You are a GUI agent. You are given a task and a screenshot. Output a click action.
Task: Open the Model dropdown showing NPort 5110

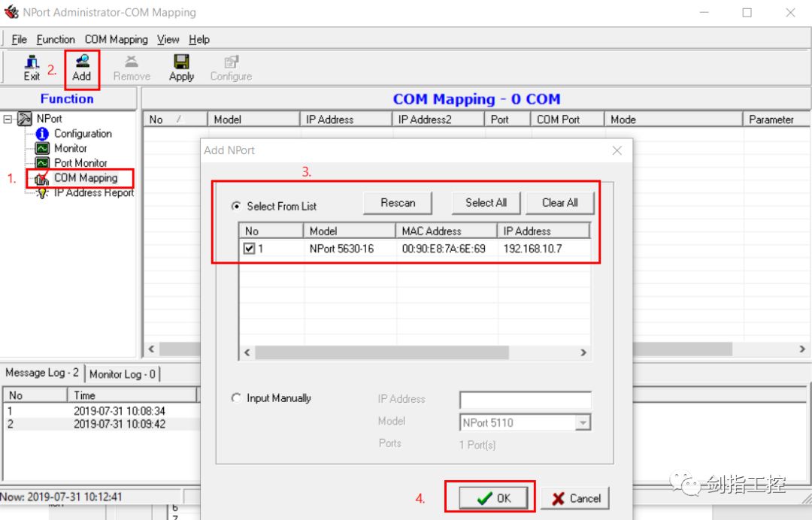[583, 423]
